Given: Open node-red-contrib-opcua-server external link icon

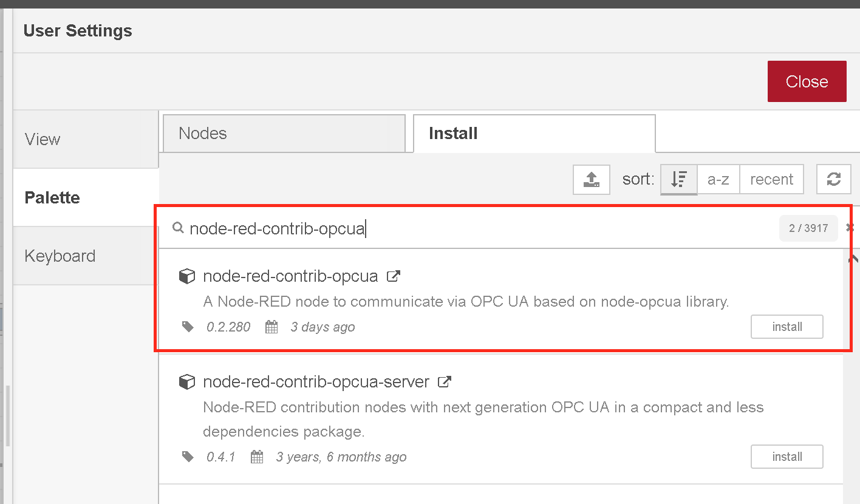Looking at the screenshot, I should 445,382.
